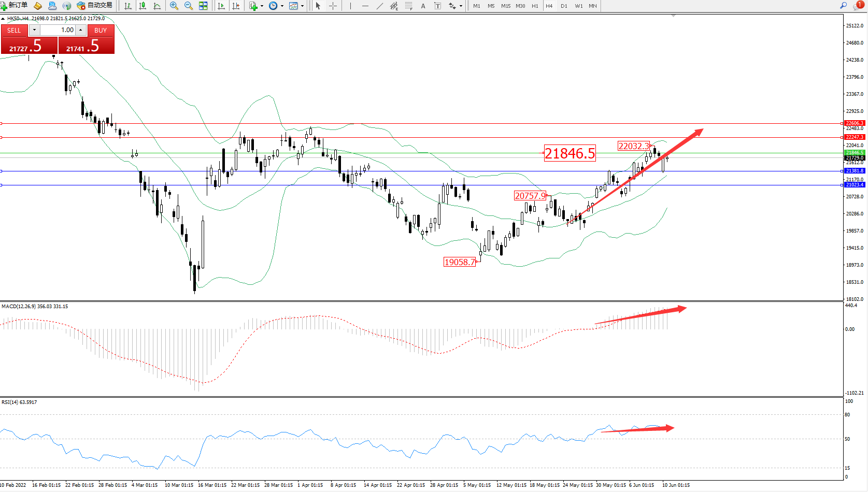Click the zoom out magnifier icon
The width and height of the screenshot is (868, 492).
[x=189, y=6]
